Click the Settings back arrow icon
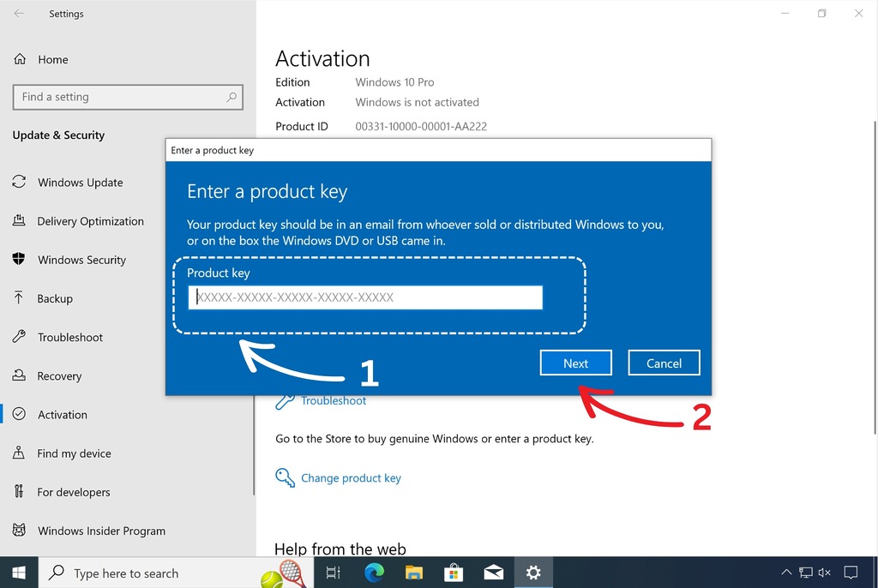The width and height of the screenshot is (878, 588). [19, 14]
